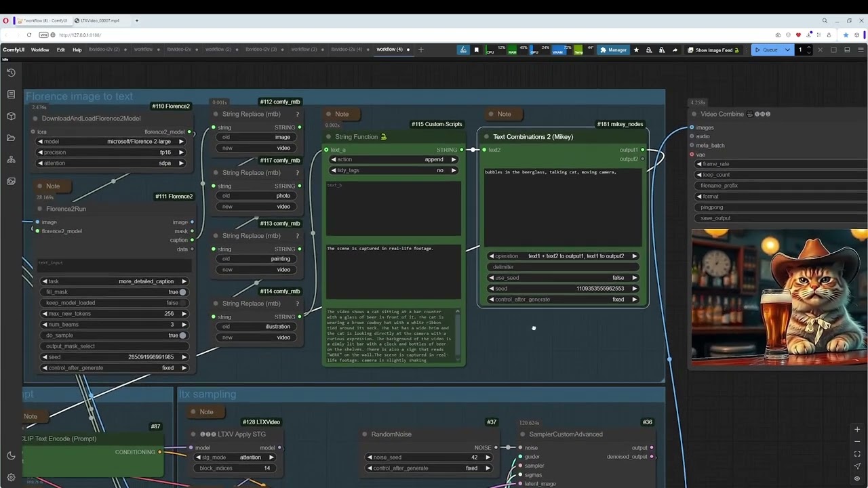Cancel current run with the X icon

coord(821,49)
